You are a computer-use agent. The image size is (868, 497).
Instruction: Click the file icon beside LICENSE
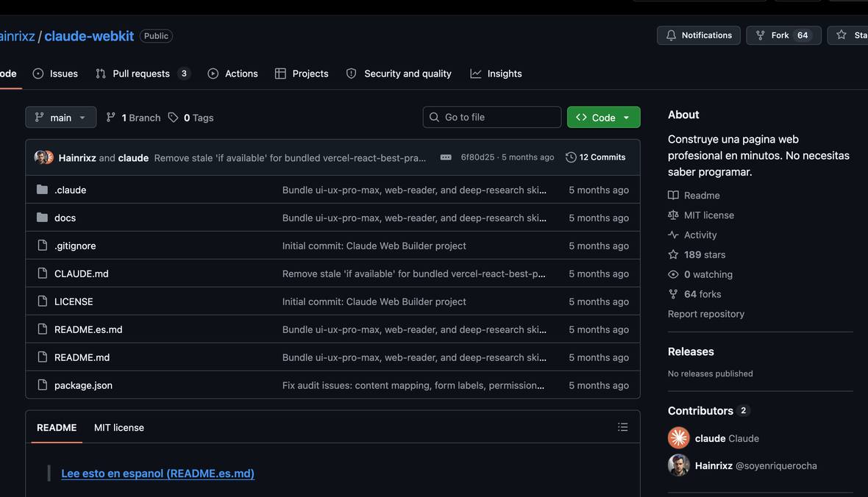[42, 301]
